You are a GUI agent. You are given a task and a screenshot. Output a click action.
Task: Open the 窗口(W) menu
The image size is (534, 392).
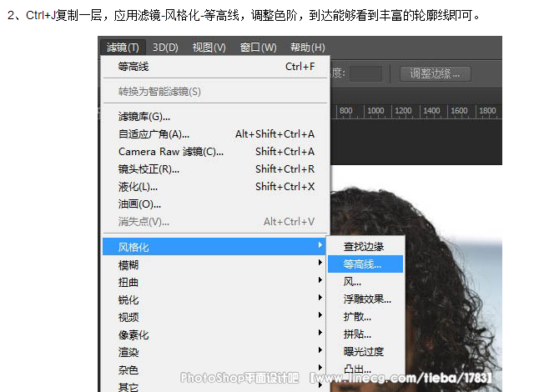258,48
